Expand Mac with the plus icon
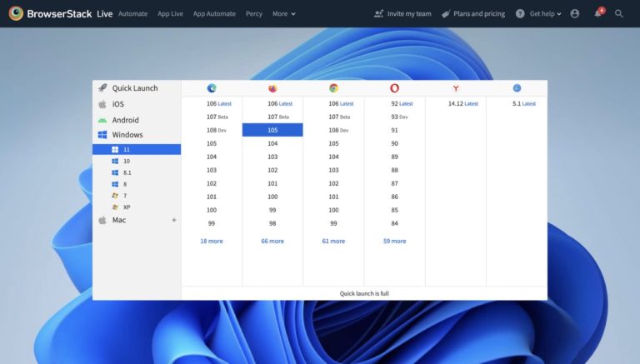The width and height of the screenshot is (640, 364). point(174,220)
